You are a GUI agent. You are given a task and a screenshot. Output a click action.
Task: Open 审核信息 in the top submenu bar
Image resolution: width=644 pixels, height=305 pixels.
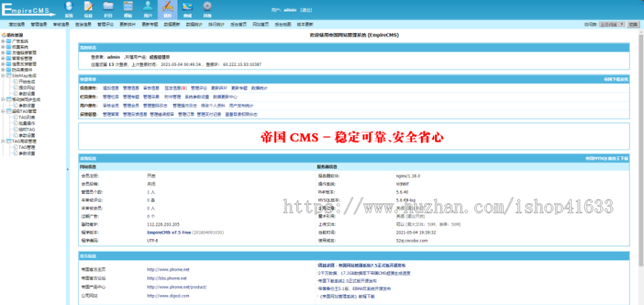point(62,24)
